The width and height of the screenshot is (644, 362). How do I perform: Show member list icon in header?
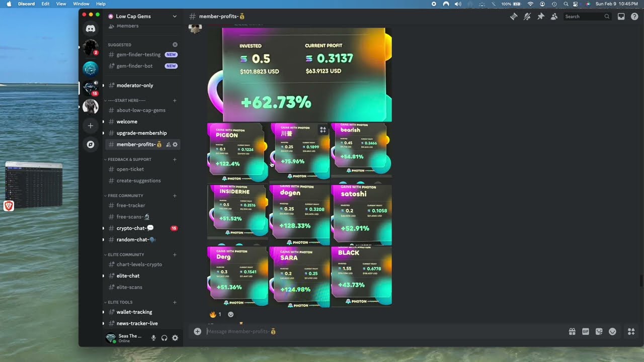coord(554,17)
